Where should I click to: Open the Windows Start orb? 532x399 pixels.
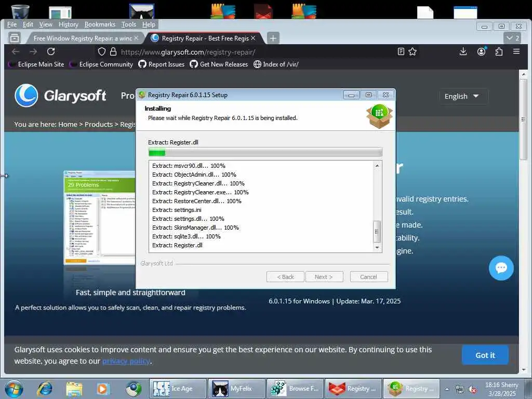tap(14, 389)
